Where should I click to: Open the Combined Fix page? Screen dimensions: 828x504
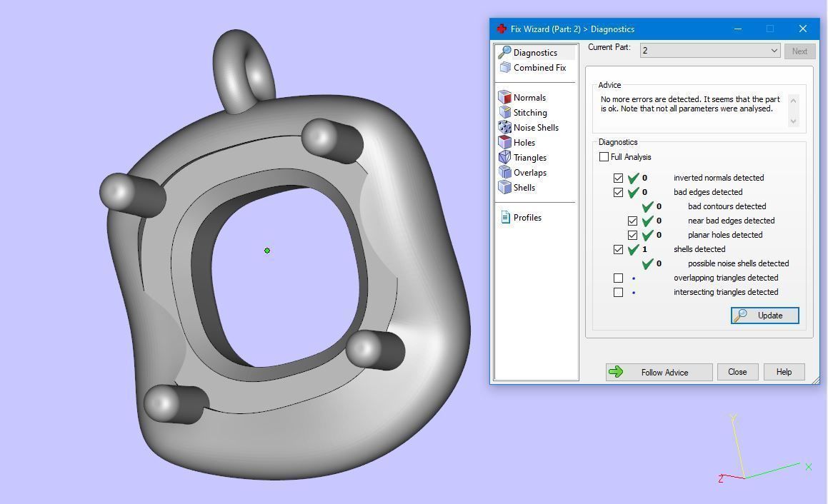coord(534,68)
